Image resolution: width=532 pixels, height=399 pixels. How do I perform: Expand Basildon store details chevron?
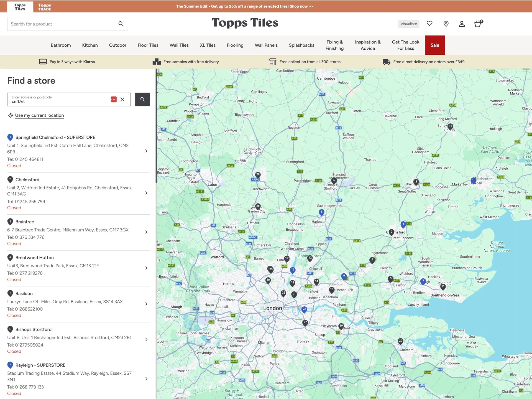coord(146,304)
